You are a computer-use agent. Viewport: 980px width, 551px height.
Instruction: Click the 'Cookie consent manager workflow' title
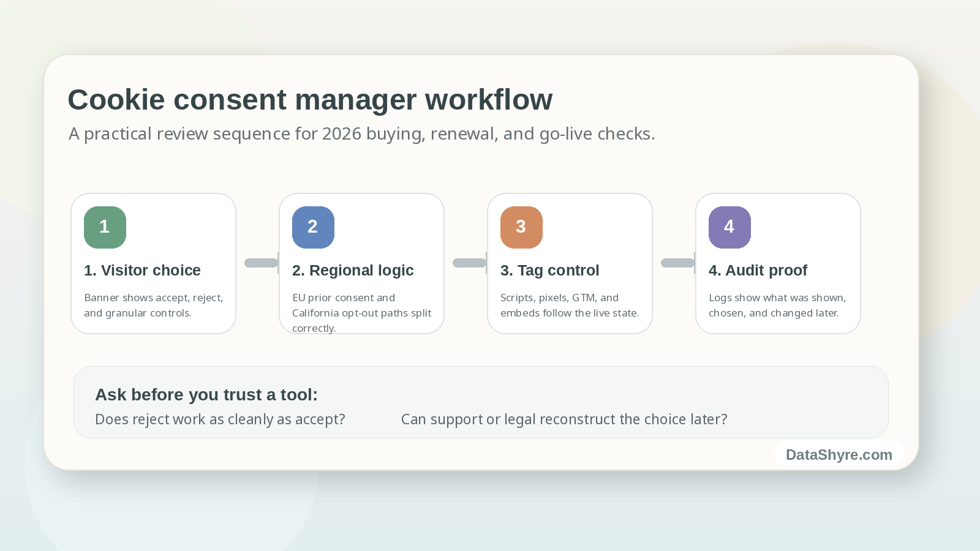click(310, 99)
